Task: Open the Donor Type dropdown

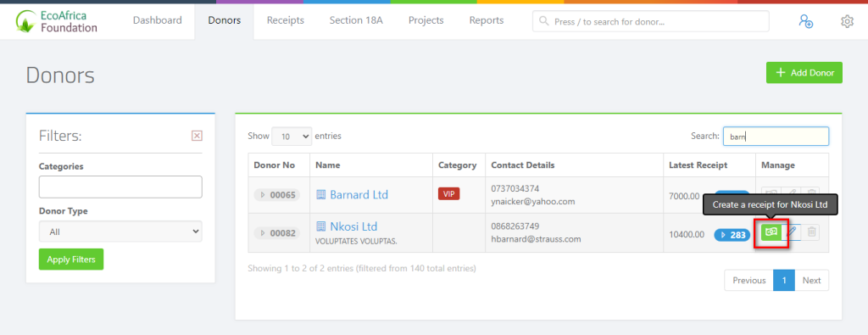Action: pos(120,232)
